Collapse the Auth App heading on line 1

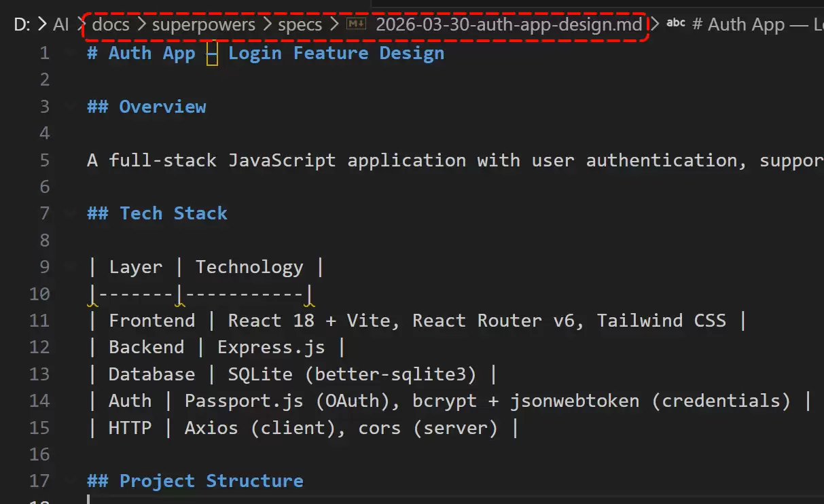pyautogui.click(x=70, y=53)
